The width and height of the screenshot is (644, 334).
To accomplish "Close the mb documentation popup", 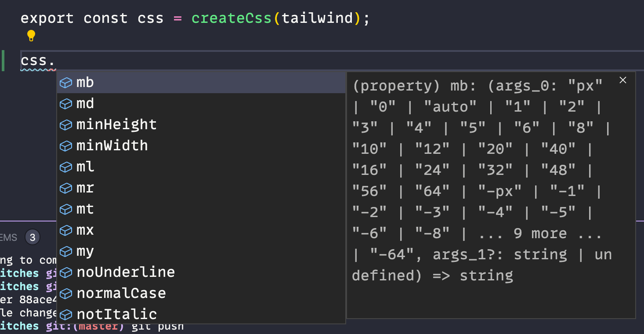I will 623,80.
